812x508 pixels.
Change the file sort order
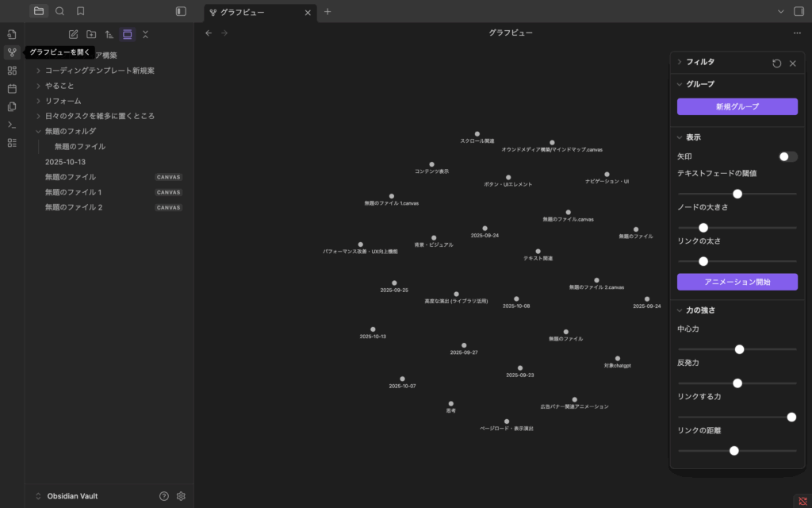(109, 34)
